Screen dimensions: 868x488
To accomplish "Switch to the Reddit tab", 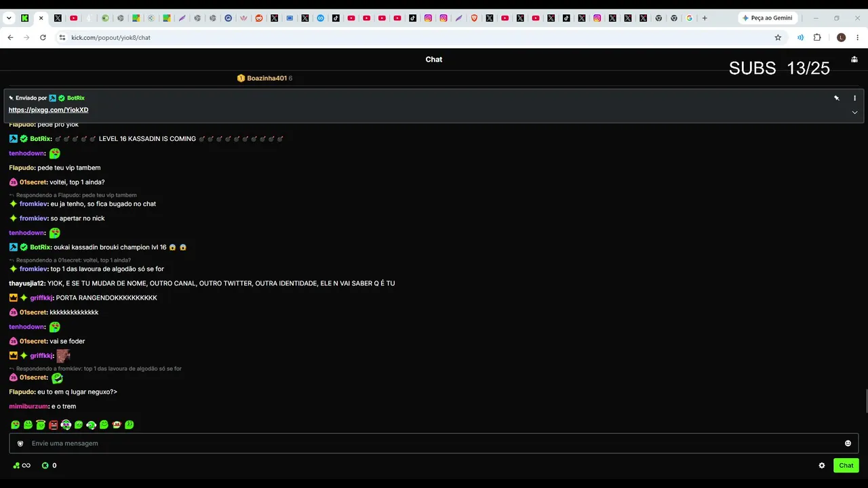I will pyautogui.click(x=259, y=18).
